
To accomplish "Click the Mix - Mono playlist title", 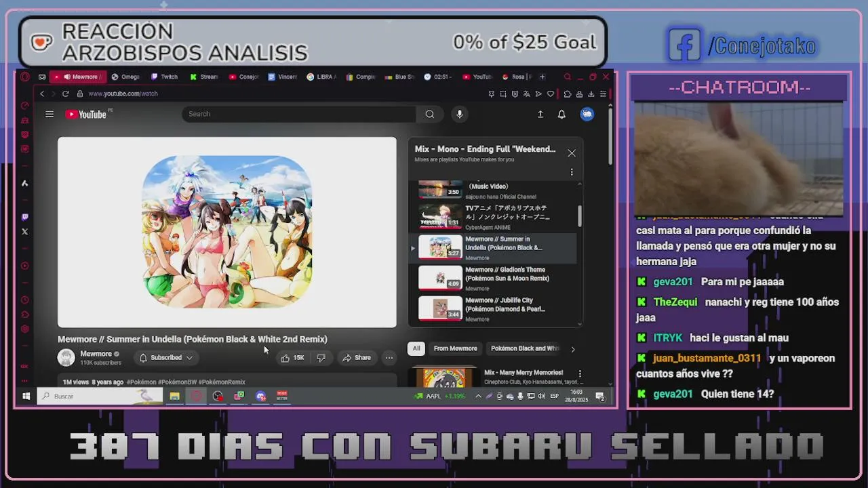I will (x=485, y=149).
